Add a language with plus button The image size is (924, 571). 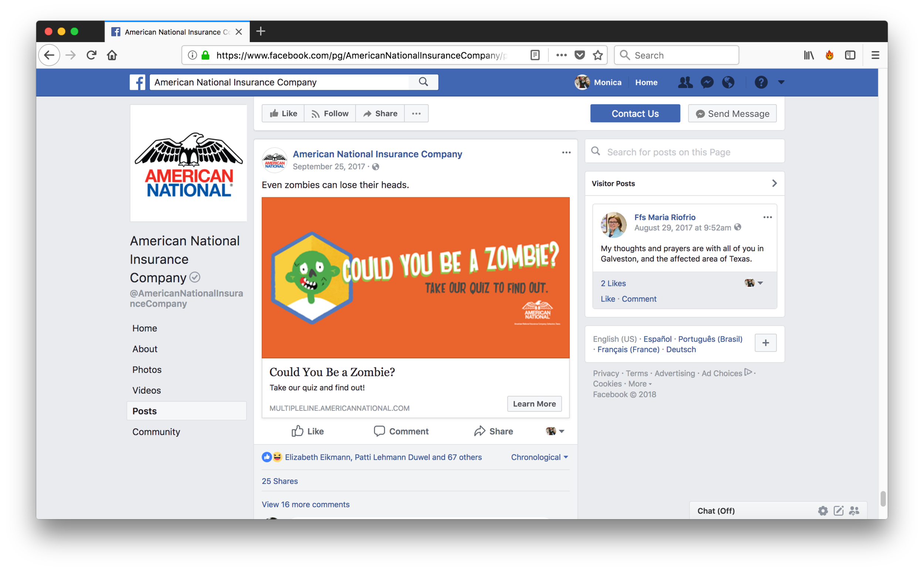tap(765, 342)
